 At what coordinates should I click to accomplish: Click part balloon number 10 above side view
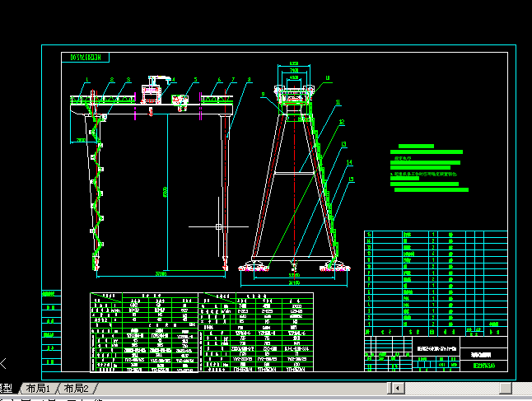pyautogui.click(x=327, y=77)
